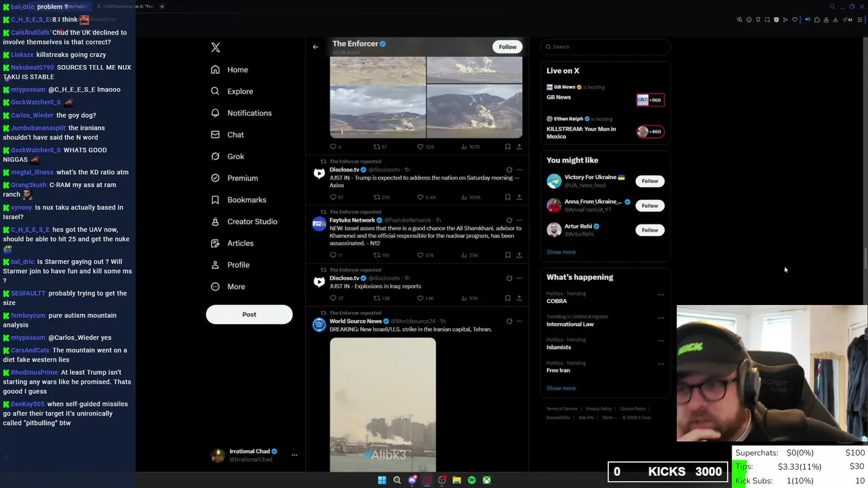Follow Anna_From_Ukraine
The height and width of the screenshot is (488, 868).
click(650, 205)
